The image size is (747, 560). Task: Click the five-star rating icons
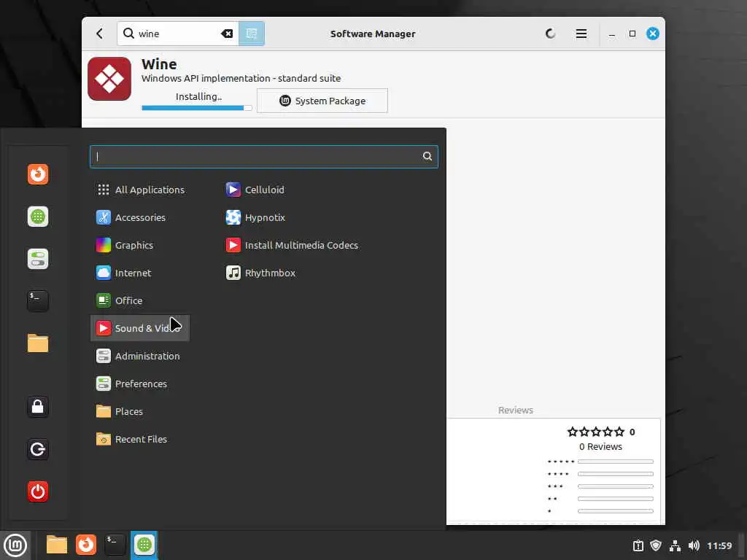(x=596, y=432)
